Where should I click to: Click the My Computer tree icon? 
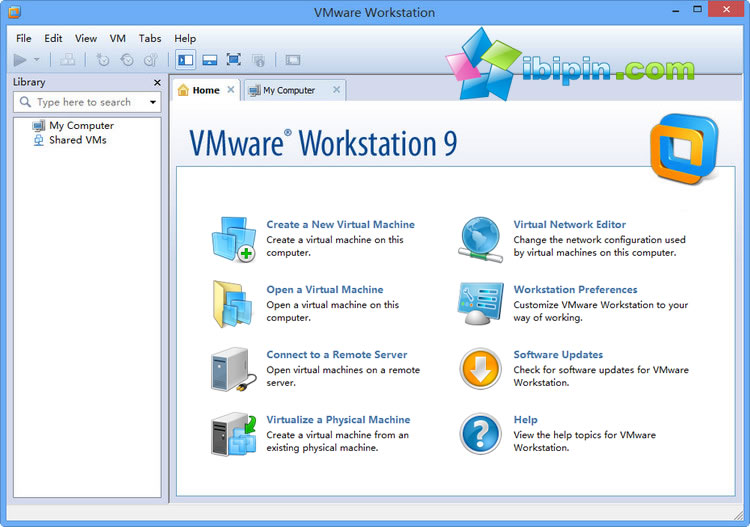pos(38,125)
